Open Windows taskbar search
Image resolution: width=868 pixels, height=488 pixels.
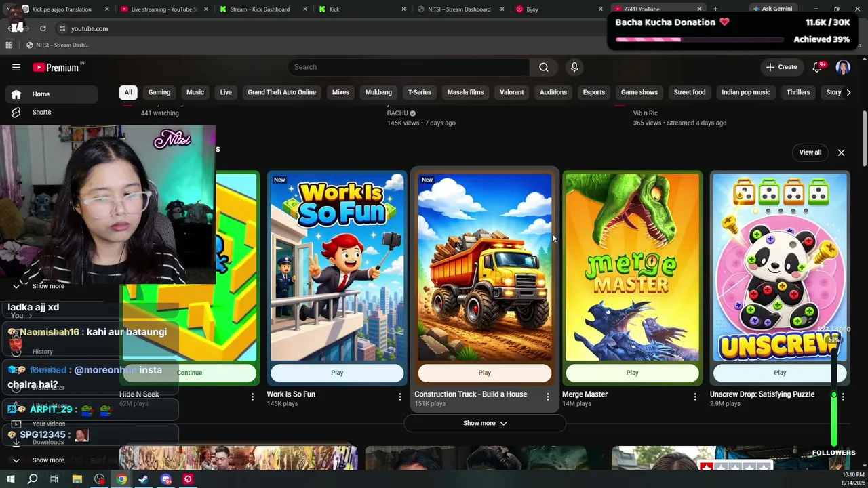tap(32, 479)
